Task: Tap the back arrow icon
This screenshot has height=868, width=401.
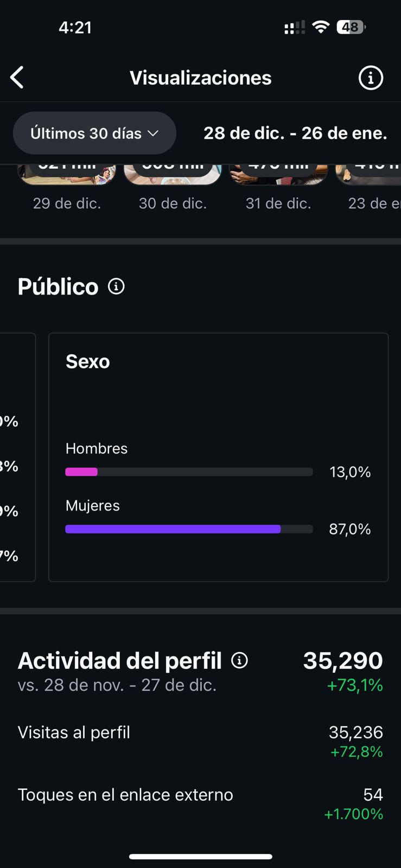Action: tap(17, 78)
